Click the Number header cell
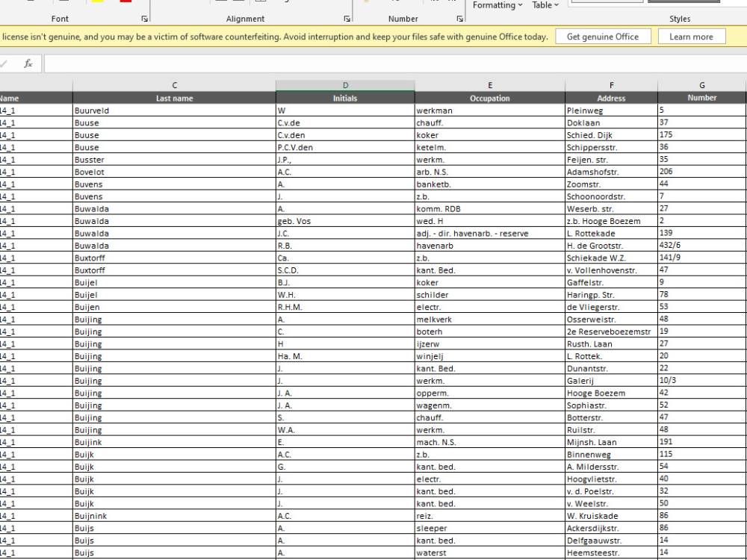Image resolution: width=747 pixels, height=560 pixels. click(701, 98)
